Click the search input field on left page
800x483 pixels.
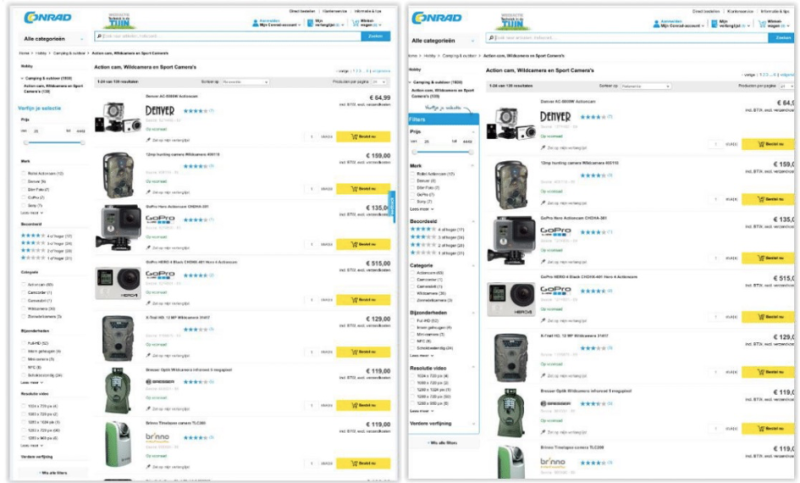pos(228,36)
